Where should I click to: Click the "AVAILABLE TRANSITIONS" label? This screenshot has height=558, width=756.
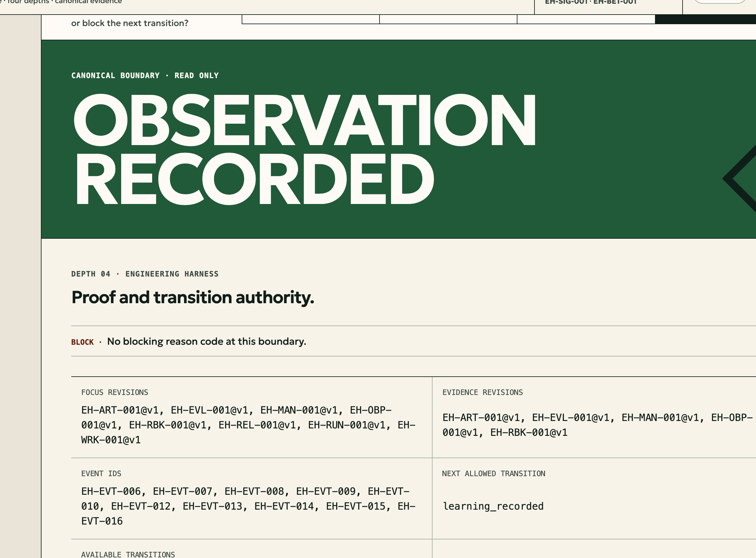pos(128,554)
